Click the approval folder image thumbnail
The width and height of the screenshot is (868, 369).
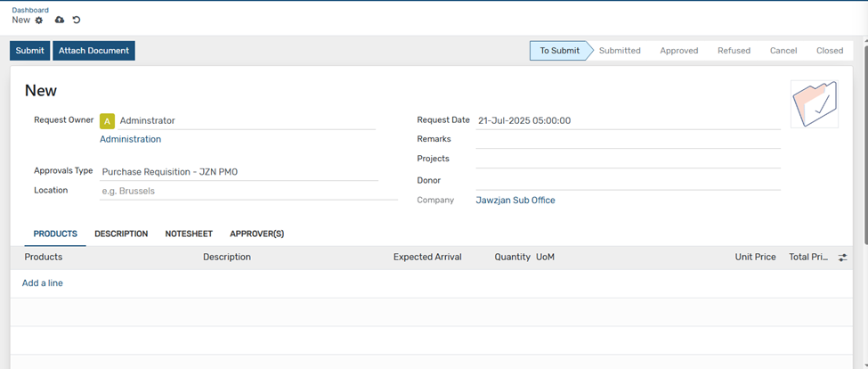815,104
